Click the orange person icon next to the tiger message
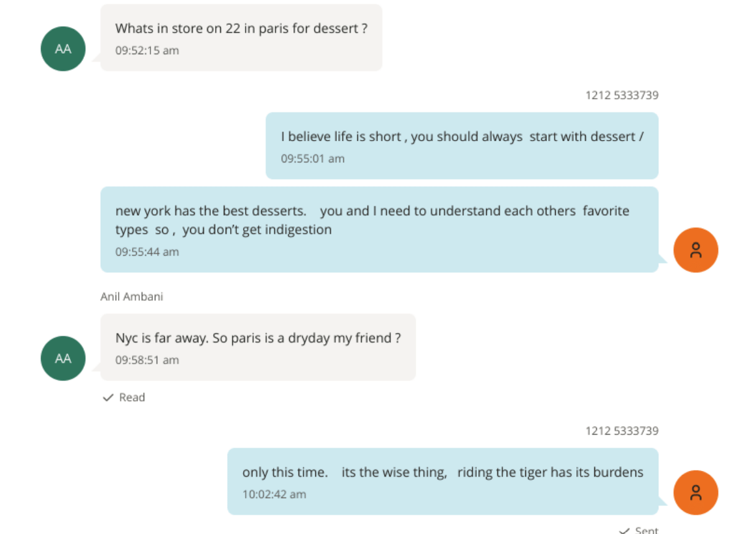This screenshot has width=756, height=534. [x=696, y=492]
